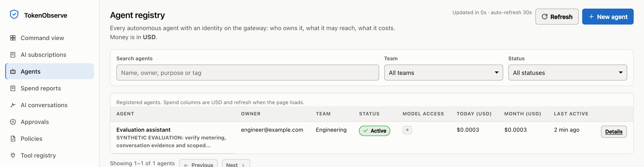Click the Spend reports document icon
This screenshot has height=167, width=644.
pos(13,88)
